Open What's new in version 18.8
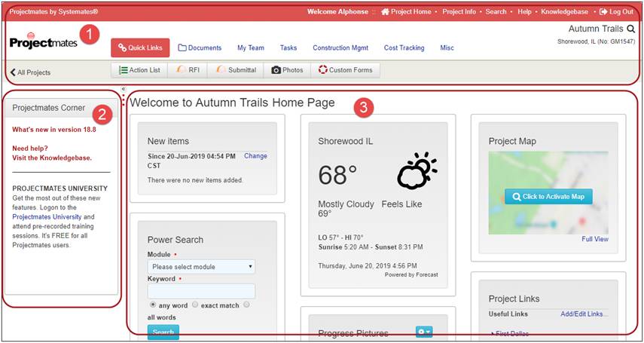Viewport: 644px width, 343px height. tap(53, 130)
